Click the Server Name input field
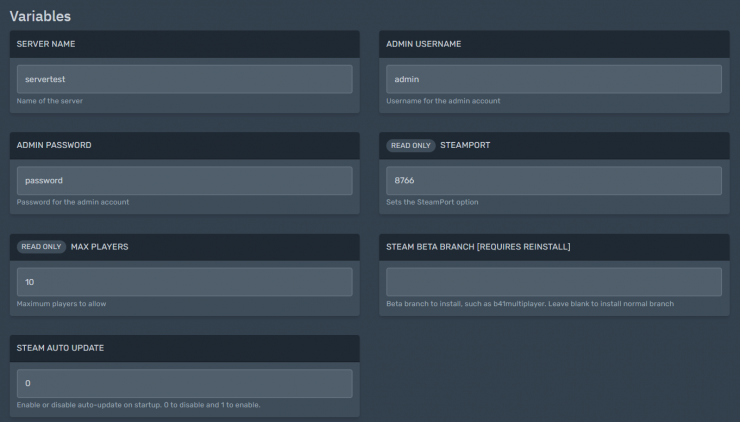The width and height of the screenshot is (740, 422). 184,79
